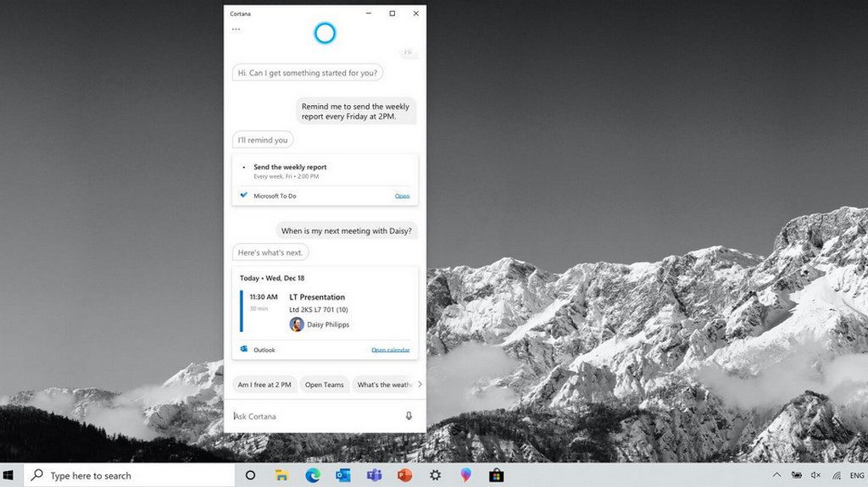
Task: Click the 'Here's what's next.' bubble
Action: [x=270, y=252]
